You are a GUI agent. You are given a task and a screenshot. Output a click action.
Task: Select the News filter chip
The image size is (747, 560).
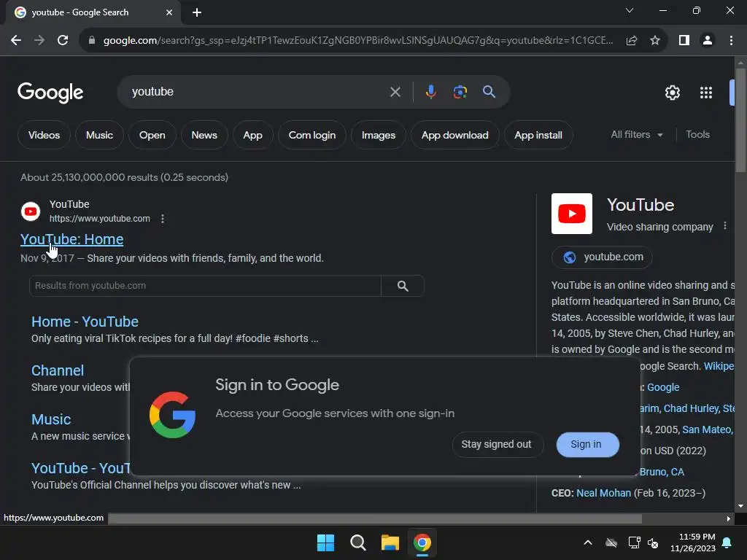click(204, 135)
